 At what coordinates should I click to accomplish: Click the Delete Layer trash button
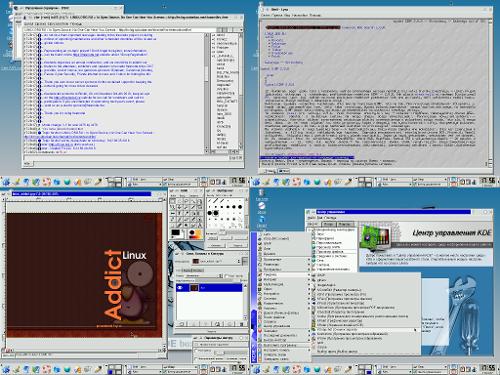241,324
